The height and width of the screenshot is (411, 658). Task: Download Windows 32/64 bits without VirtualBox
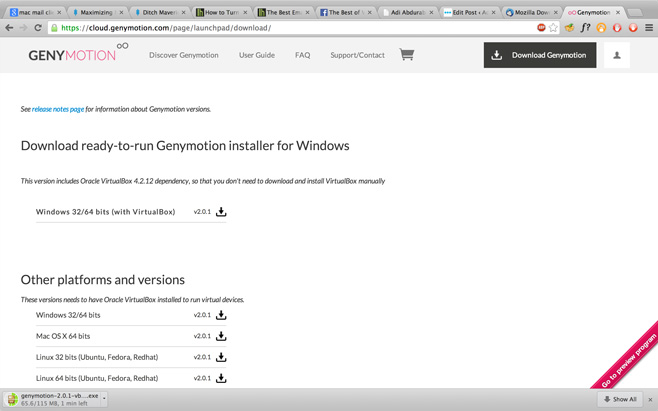221,315
